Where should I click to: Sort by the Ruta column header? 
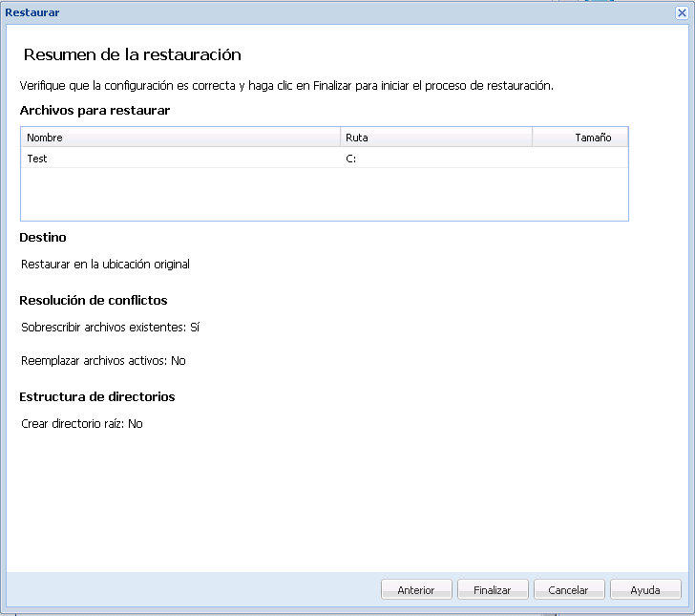[x=436, y=138]
